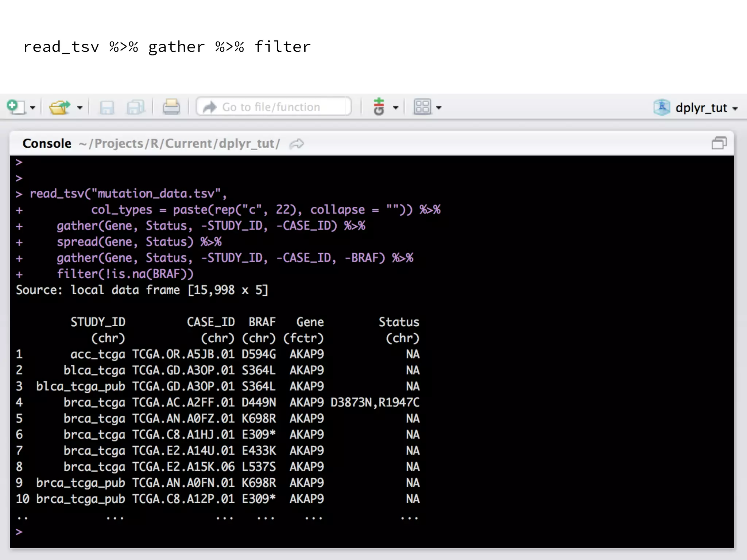The height and width of the screenshot is (560, 747).
Task: Click the BRAF column header
Action: 262,322
